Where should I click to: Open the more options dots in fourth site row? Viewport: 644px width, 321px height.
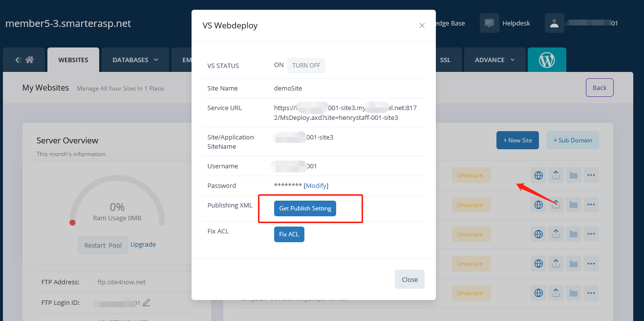click(x=591, y=263)
